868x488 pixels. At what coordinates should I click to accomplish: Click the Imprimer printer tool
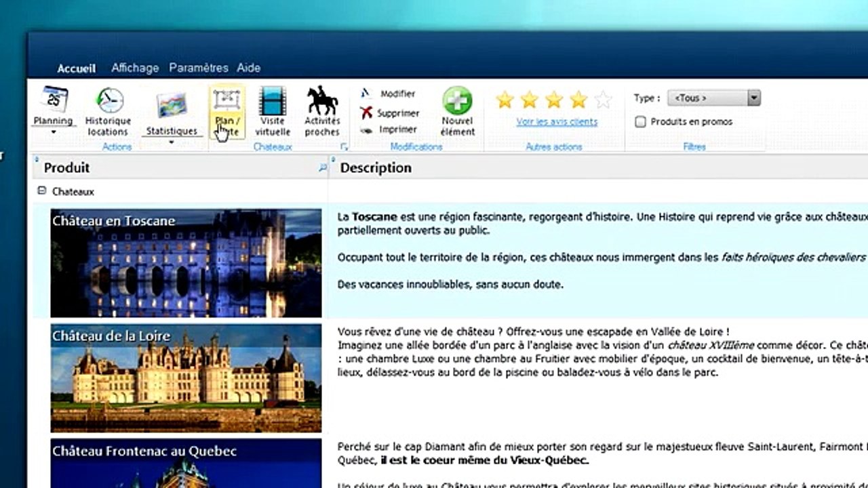click(389, 129)
